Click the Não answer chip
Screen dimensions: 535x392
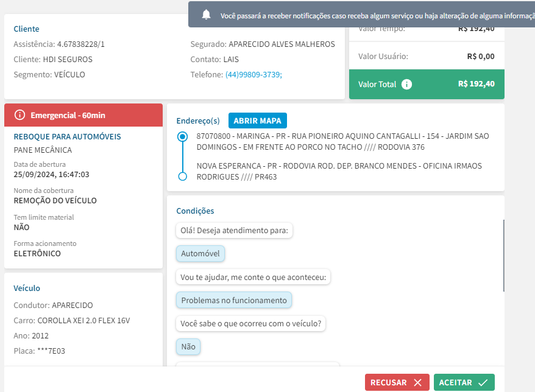[x=188, y=347]
